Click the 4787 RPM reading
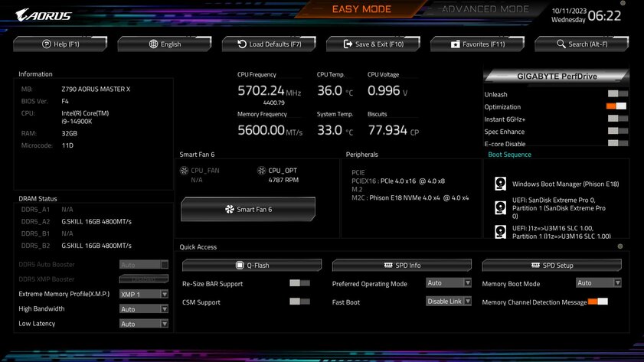644x362 pixels. [283, 180]
